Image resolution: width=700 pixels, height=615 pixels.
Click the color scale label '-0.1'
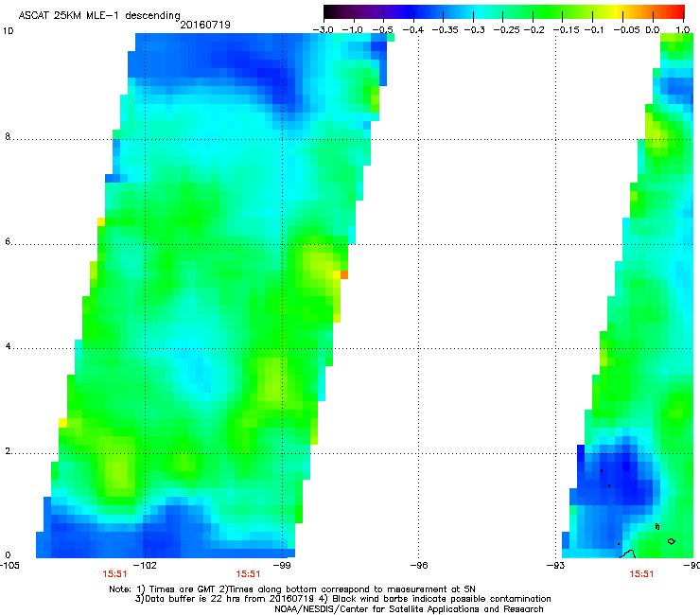pos(594,30)
